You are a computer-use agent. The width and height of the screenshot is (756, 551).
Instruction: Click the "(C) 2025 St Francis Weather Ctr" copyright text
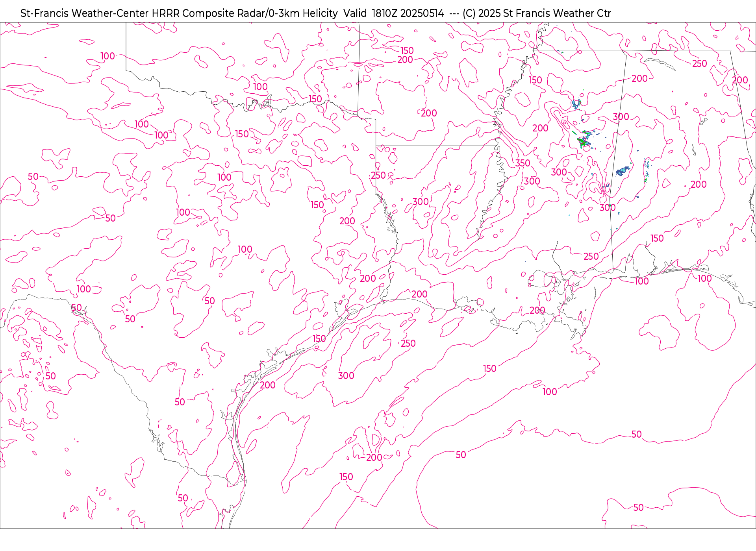click(x=537, y=13)
